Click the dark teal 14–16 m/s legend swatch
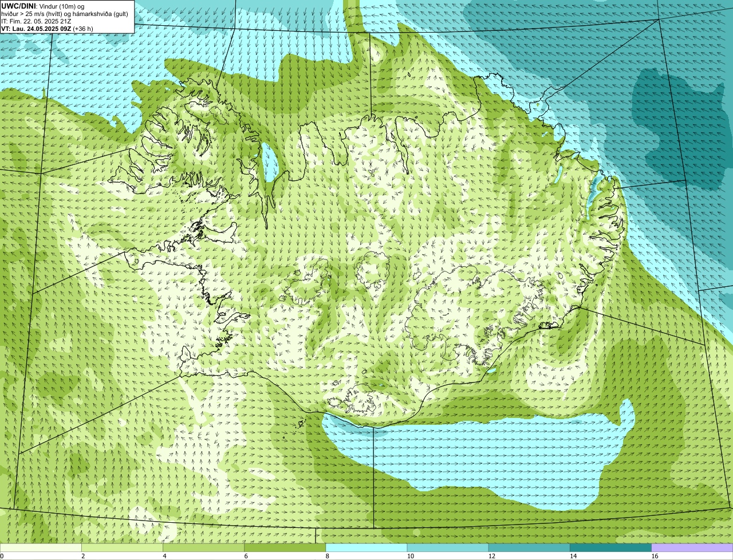The image size is (733, 560). (x=611, y=548)
